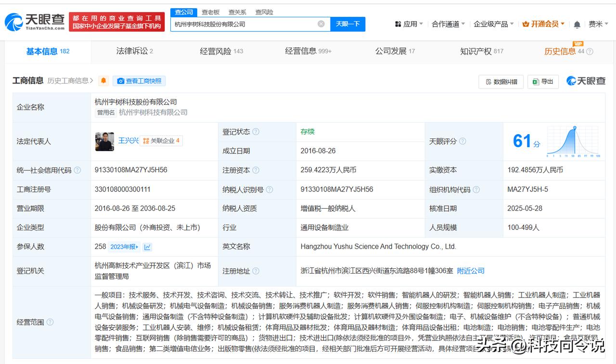Viewport: 616px width, 364px height.
Task: Open the 应用 dropdown menu
Action: [409, 24]
